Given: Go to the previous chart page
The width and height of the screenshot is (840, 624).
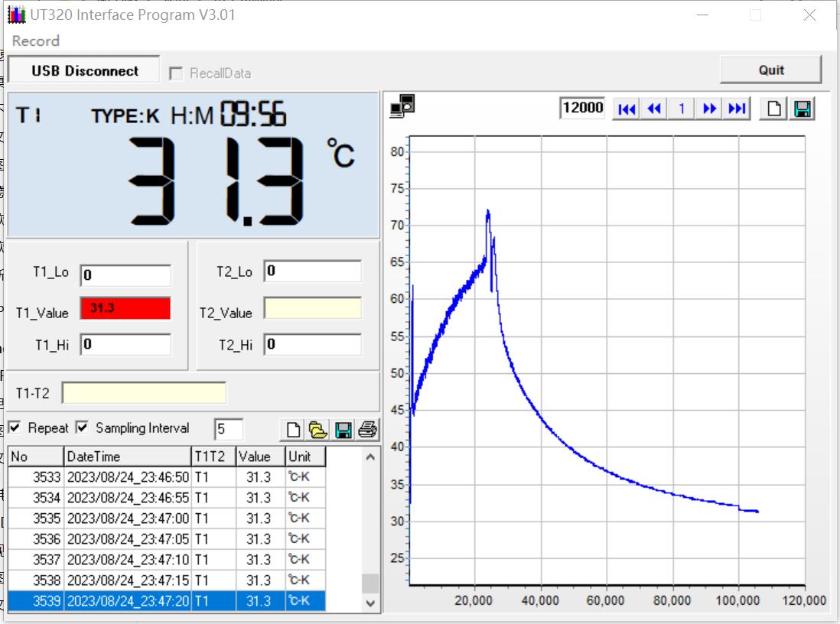Looking at the screenshot, I should (x=654, y=109).
